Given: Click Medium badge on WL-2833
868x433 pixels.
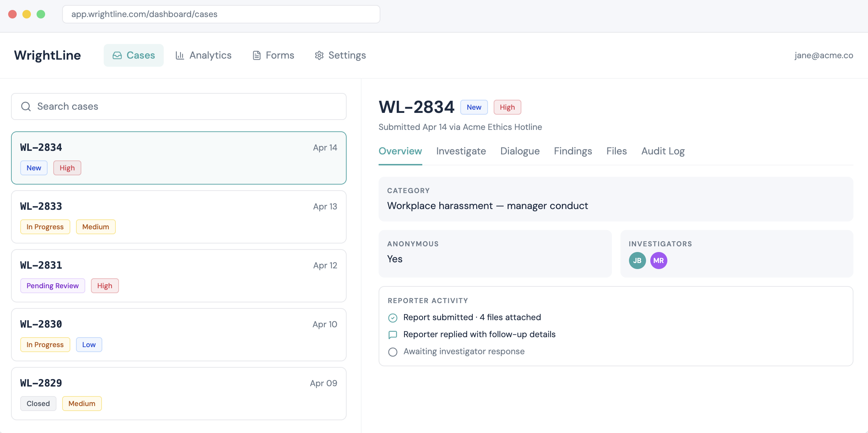Looking at the screenshot, I should click(x=96, y=227).
